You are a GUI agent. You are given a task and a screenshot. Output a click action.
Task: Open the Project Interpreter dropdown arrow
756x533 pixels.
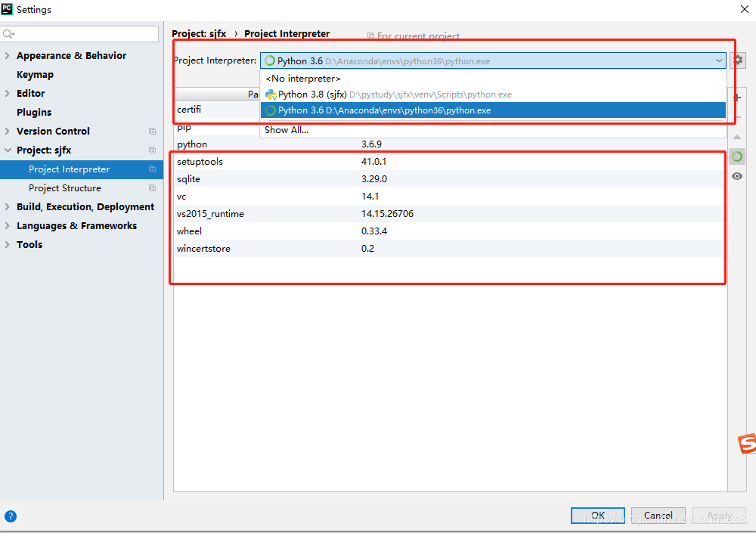(719, 60)
